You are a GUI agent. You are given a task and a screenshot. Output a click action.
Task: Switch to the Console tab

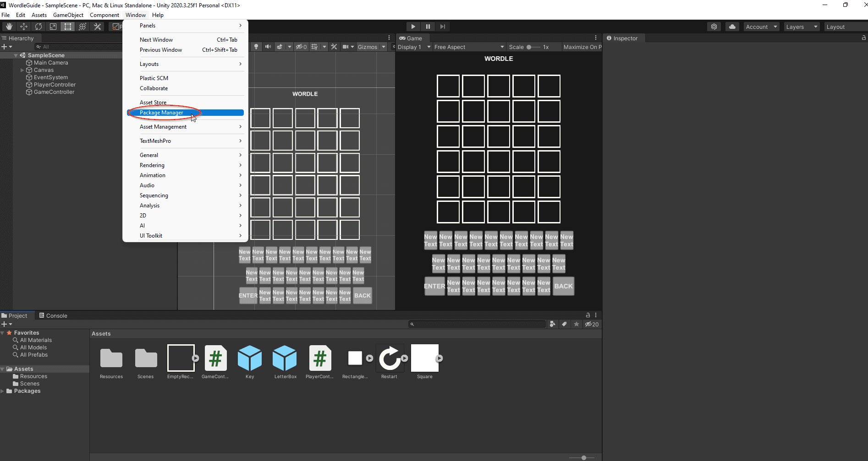53,315
